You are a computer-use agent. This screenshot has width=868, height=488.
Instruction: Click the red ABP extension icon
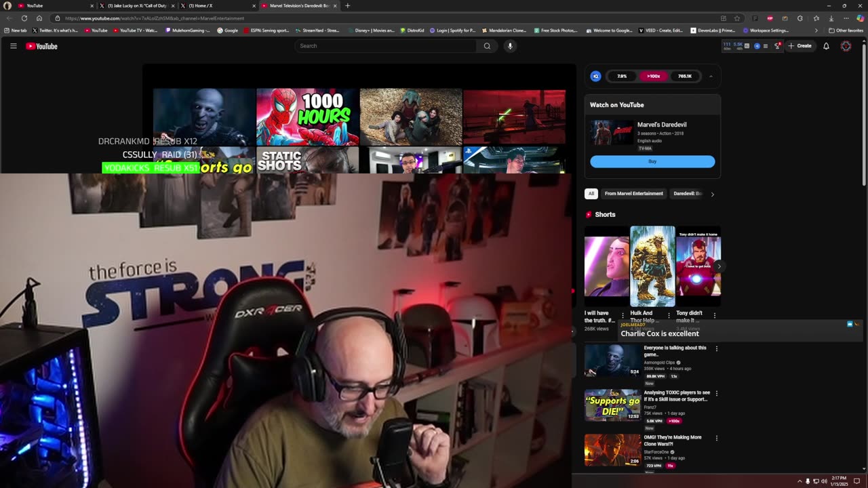click(770, 18)
